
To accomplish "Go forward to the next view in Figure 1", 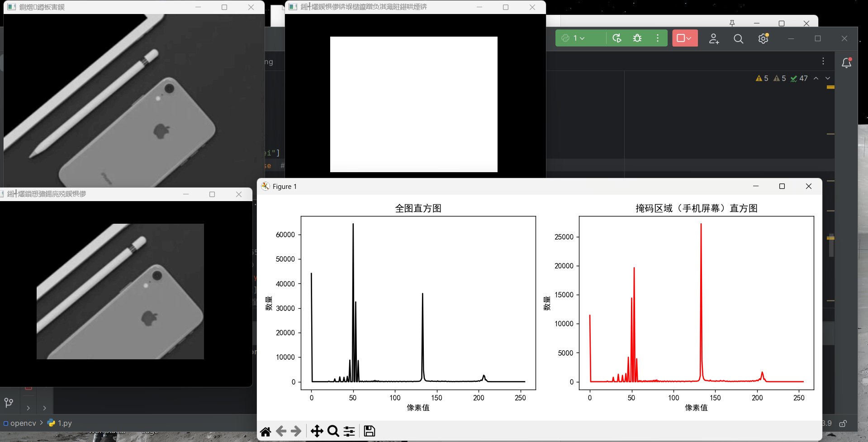I will click(297, 431).
